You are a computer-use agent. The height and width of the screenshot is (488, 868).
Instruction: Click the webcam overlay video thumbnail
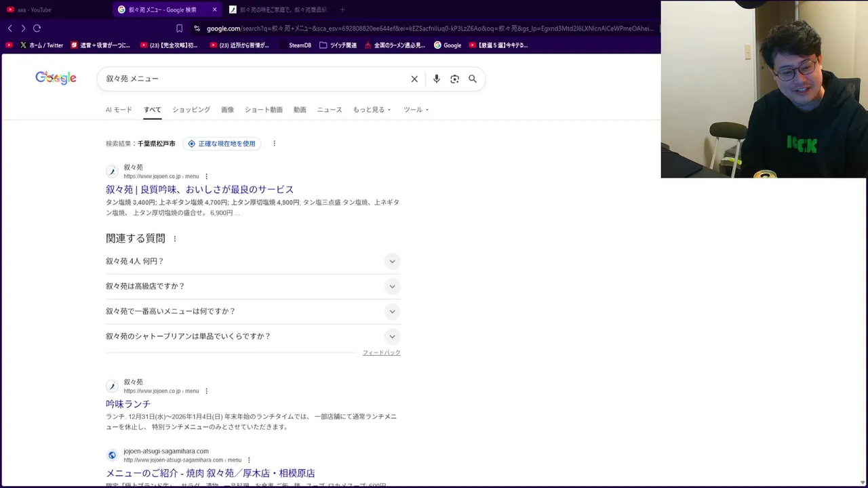pos(764,89)
